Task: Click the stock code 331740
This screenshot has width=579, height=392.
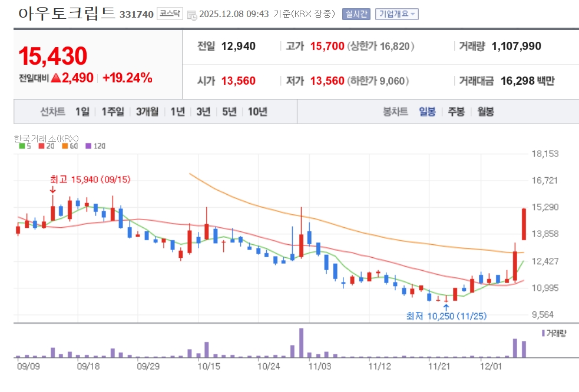Action: click(x=136, y=14)
